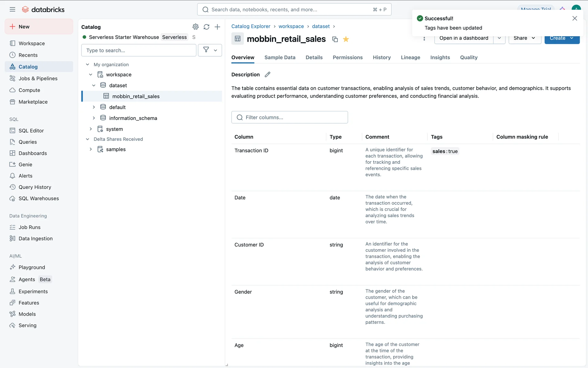Dismiss the Successful notification toast
This screenshot has width=588, height=368.
pyautogui.click(x=575, y=18)
